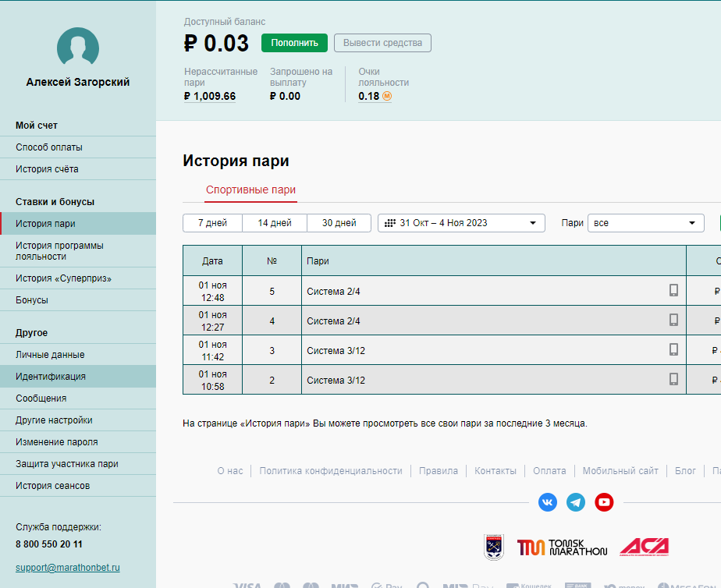The height and width of the screenshot is (588, 721).
Task: Click the № column header
Action: tap(272, 261)
